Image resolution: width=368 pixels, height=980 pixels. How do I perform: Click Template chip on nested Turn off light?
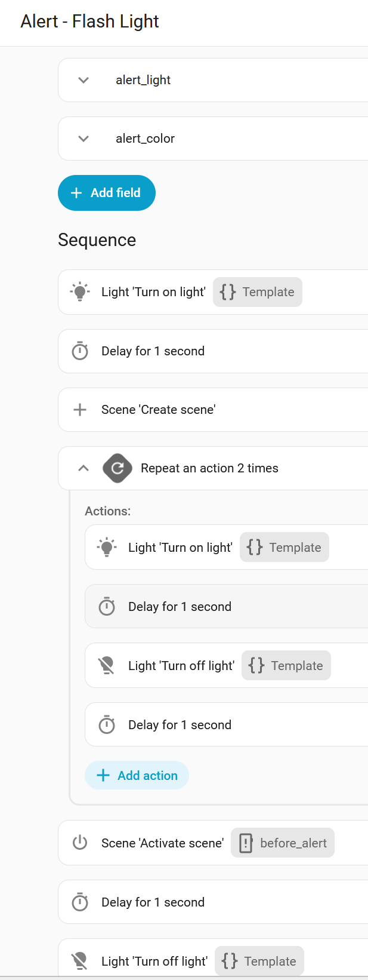tap(286, 666)
